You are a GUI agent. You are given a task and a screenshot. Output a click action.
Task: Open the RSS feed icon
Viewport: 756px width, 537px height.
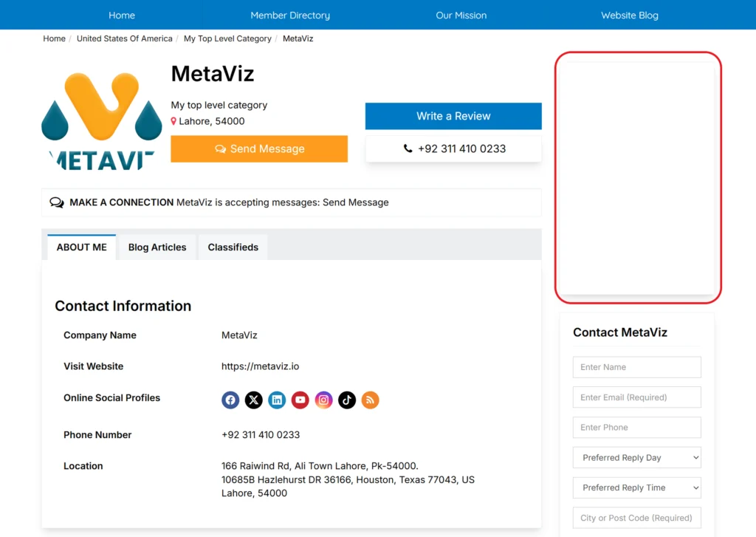click(x=370, y=400)
